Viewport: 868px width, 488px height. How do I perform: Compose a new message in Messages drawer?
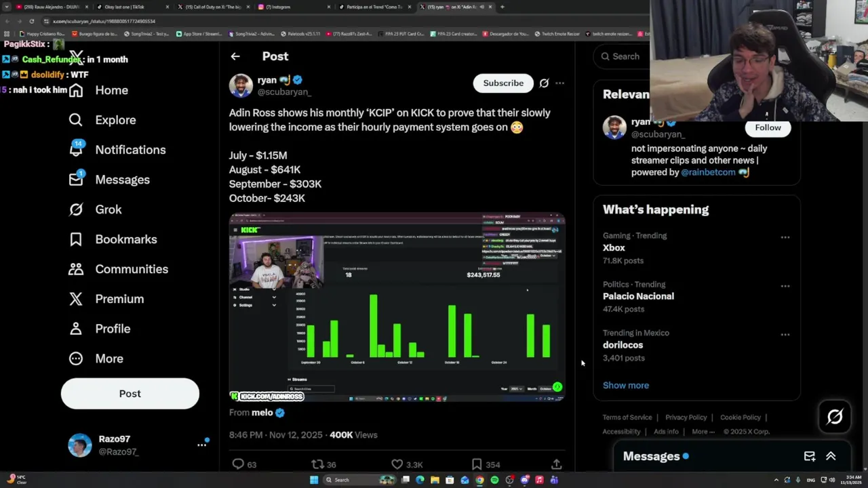click(810, 456)
